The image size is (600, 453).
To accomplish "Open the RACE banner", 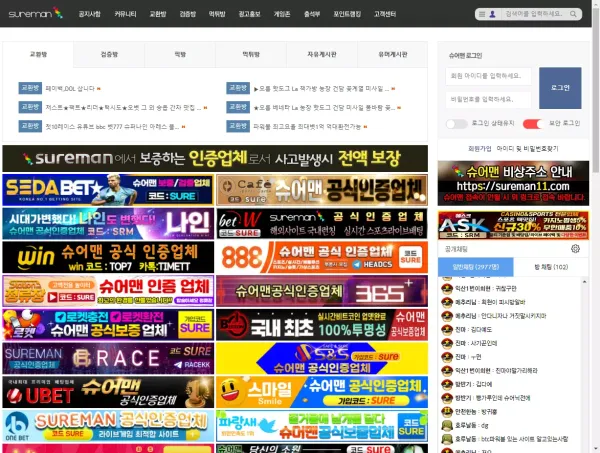I will 108,358.
